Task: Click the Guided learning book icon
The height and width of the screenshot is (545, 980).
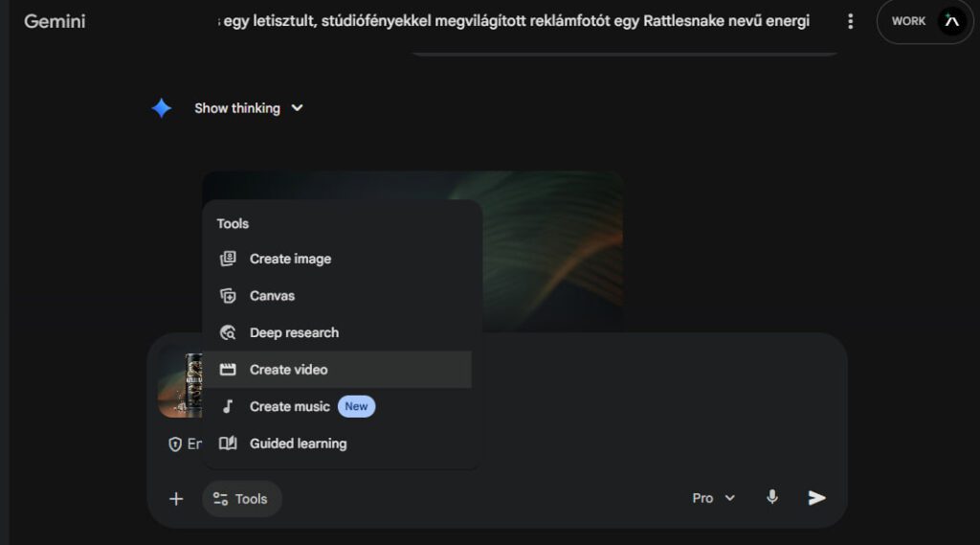Action: [x=228, y=443]
